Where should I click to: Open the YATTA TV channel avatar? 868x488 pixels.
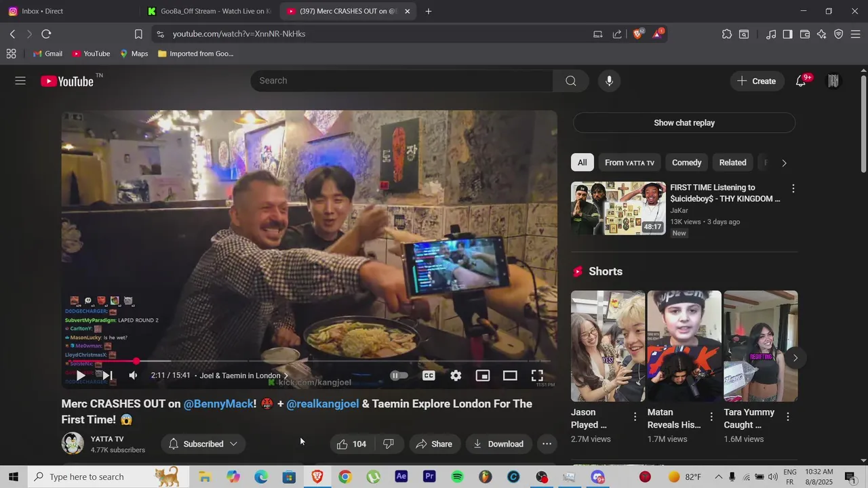(x=73, y=443)
